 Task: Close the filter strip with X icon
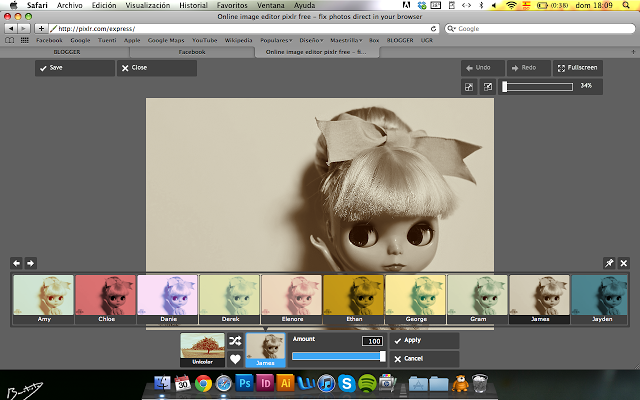tap(624, 263)
